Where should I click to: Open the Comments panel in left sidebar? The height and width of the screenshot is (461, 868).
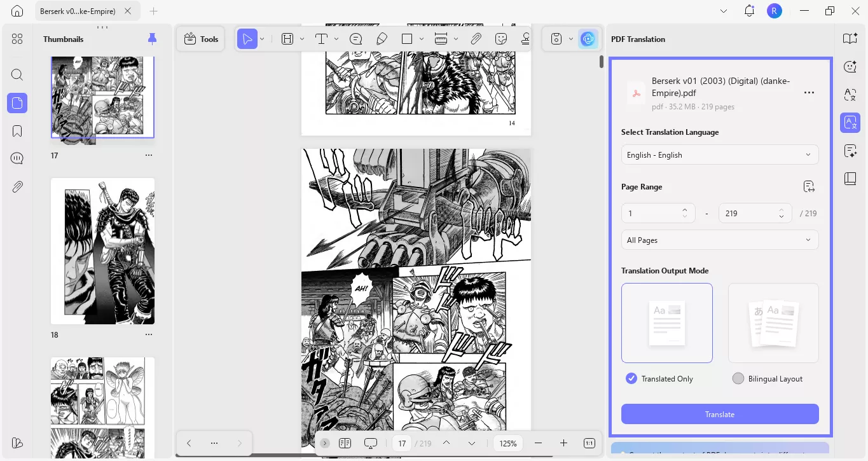click(x=17, y=158)
